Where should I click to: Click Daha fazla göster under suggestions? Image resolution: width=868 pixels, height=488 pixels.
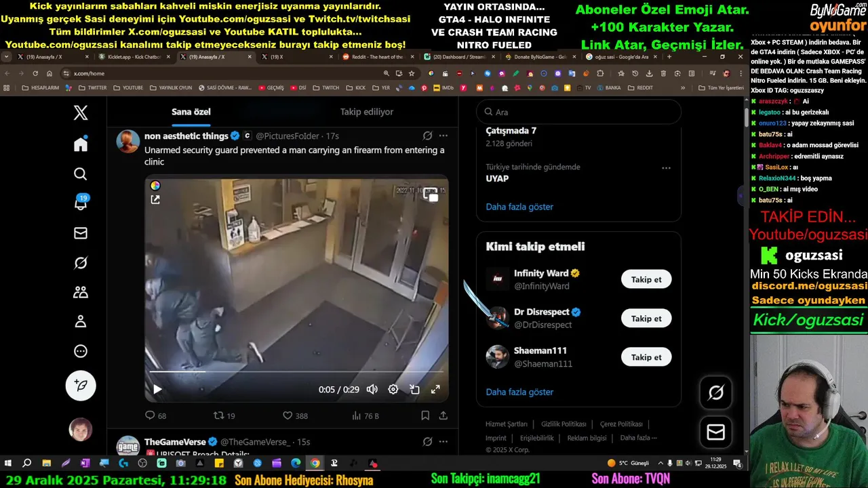pos(519,392)
